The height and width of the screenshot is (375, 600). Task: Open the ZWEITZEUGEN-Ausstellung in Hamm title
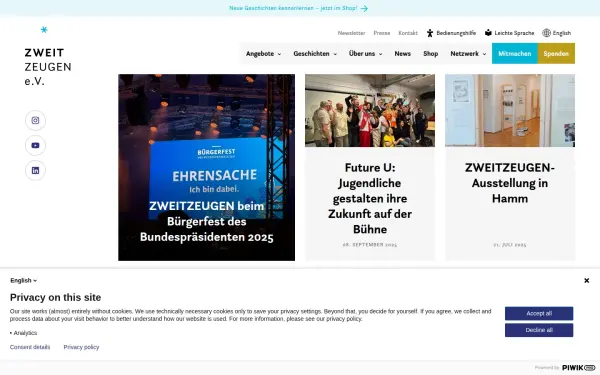point(510,183)
